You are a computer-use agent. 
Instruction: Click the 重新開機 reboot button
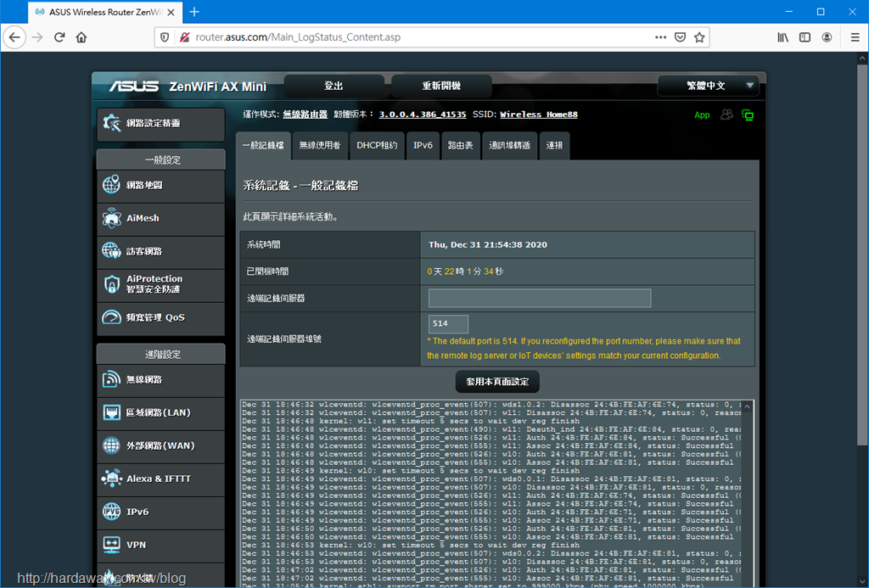441,86
